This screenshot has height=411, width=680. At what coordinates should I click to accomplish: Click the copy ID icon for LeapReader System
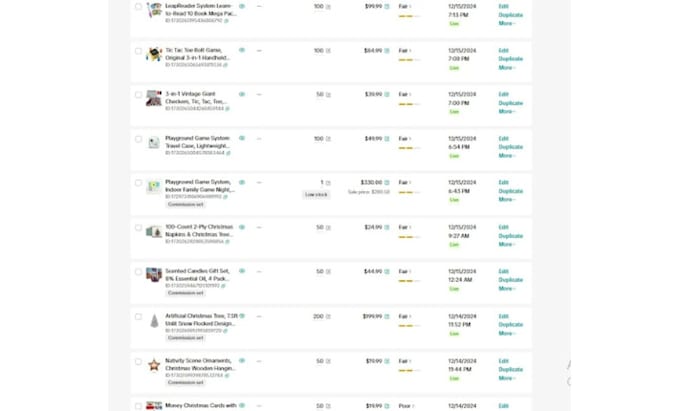coord(226,20)
